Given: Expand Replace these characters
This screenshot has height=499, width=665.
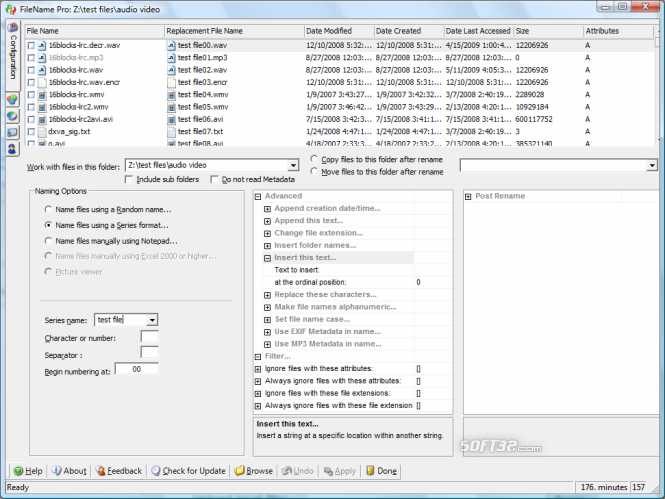Looking at the screenshot, I should [267, 295].
